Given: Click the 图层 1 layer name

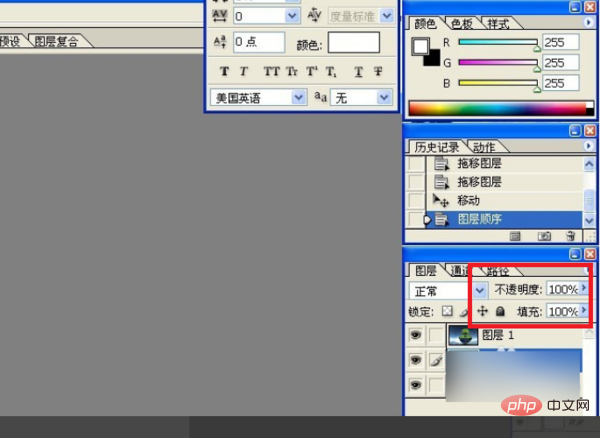Looking at the screenshot, I should point(498,335).
